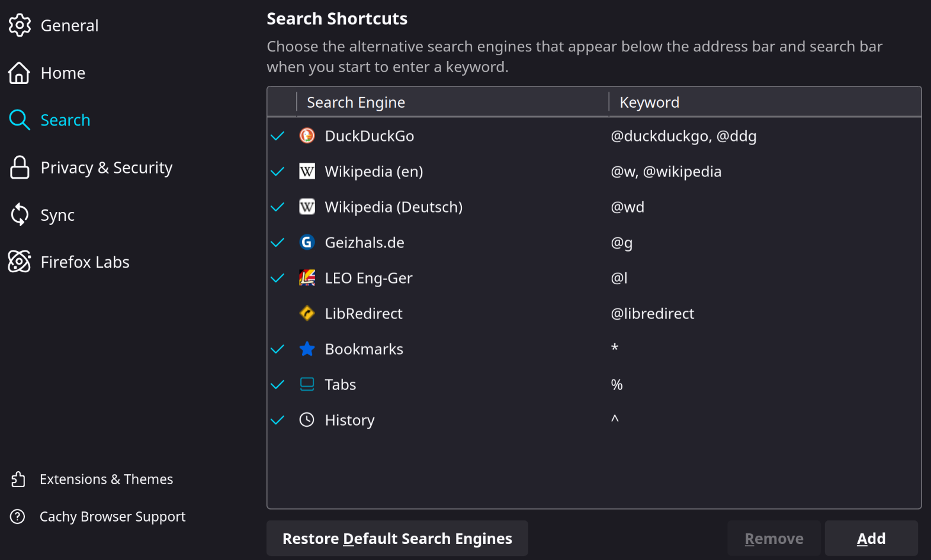Viewport: 931px width, 560px height.
Task: Click the Tabs shortcut icon
Action: pos(307,384)
